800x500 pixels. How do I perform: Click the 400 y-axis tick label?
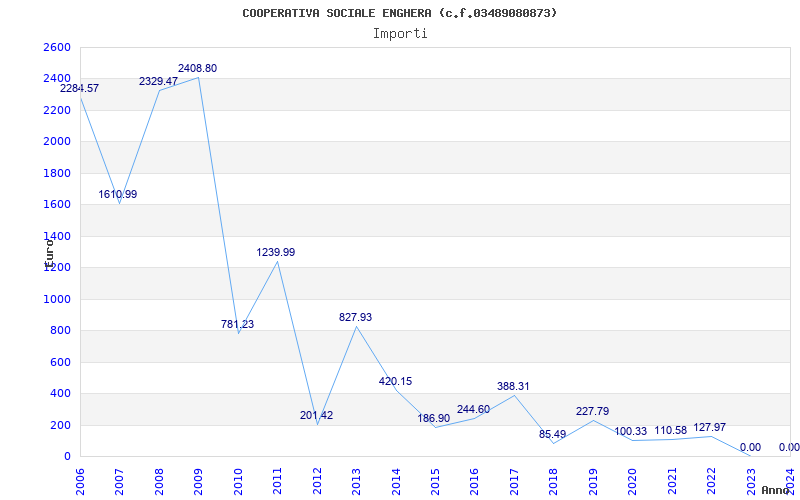61,394
